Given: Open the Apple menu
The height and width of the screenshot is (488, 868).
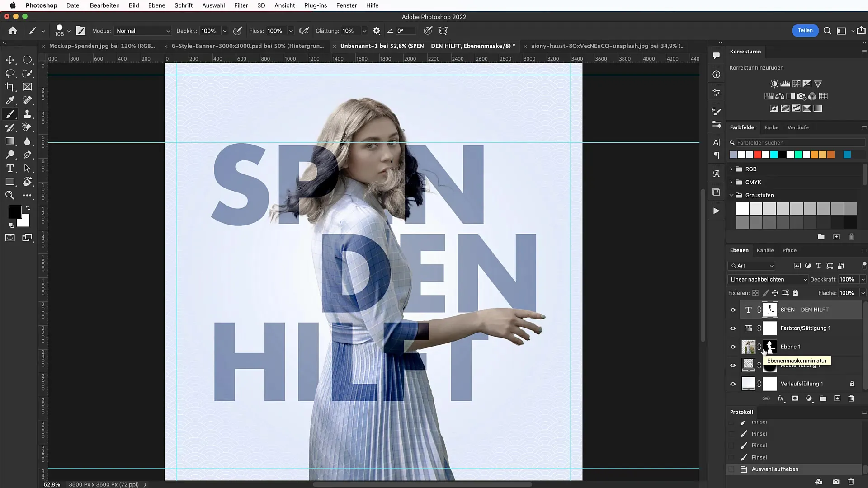Looking at the screenshot, I should (x=13, y=5).
